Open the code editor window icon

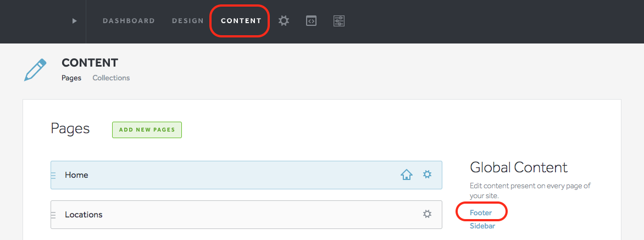click(x=312, y=20)
